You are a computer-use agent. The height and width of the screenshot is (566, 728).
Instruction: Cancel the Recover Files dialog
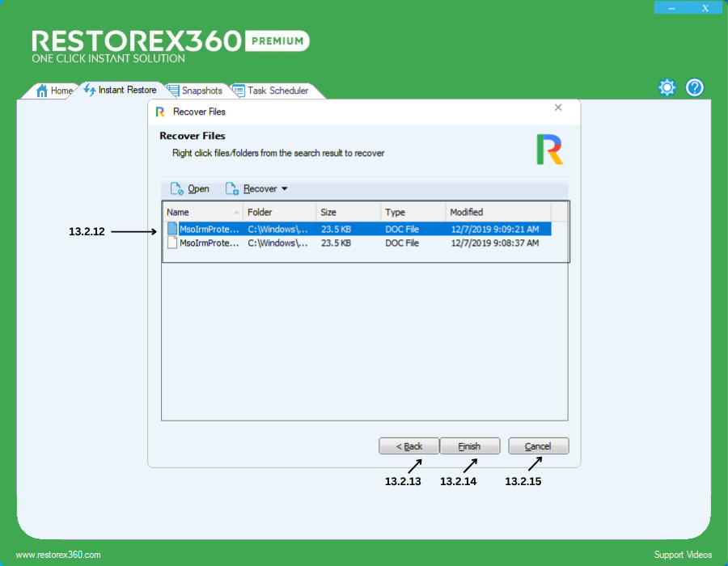[x=538, y=446]
